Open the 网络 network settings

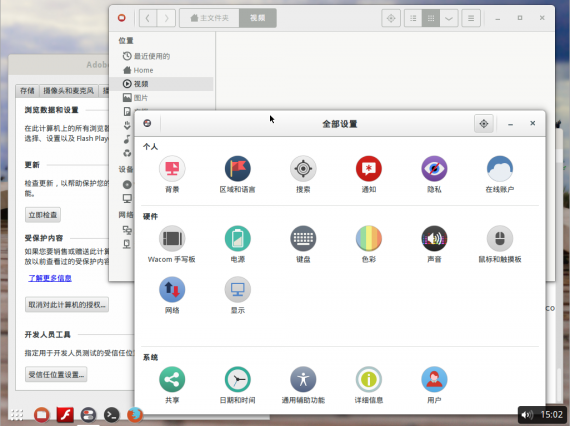point(172,290)
